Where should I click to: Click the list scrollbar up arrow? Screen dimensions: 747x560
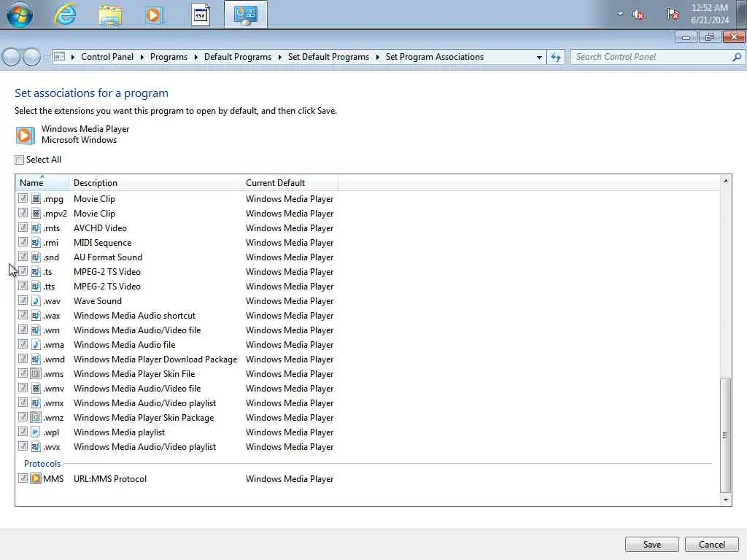pos(726,181)
